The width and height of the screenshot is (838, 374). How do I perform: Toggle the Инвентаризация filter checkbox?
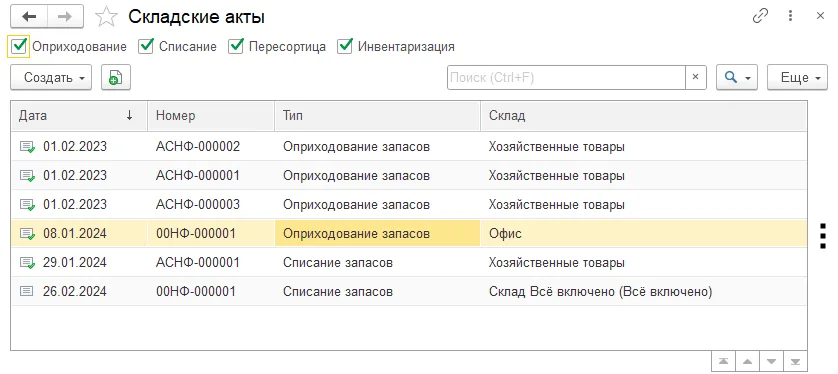(x=345, y=46)
